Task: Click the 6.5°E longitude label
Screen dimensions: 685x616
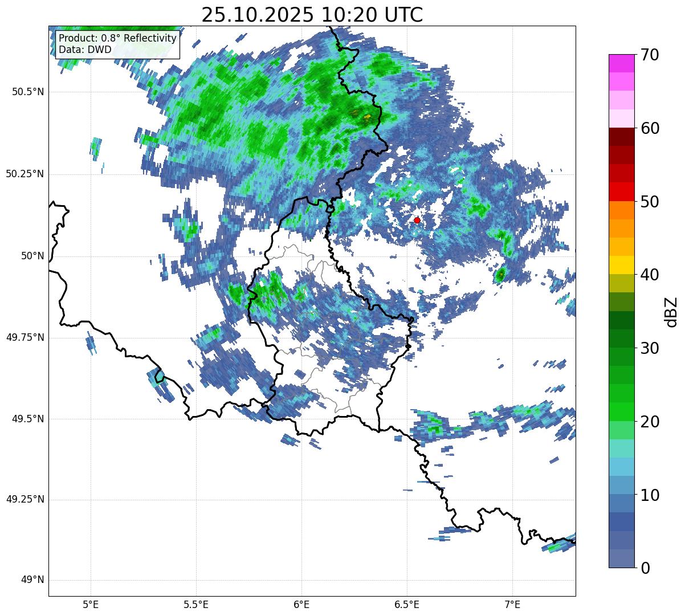Action: (407, 604)
